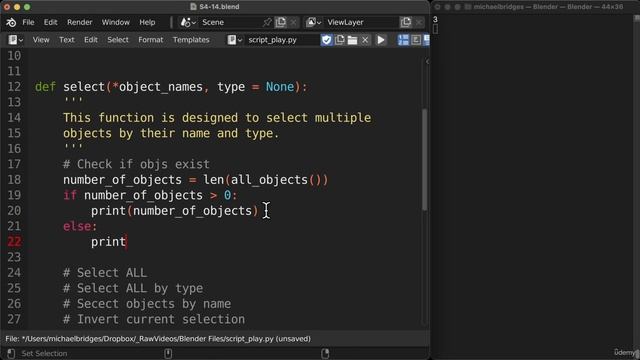Click the script_play.py name field

[282, 40]
